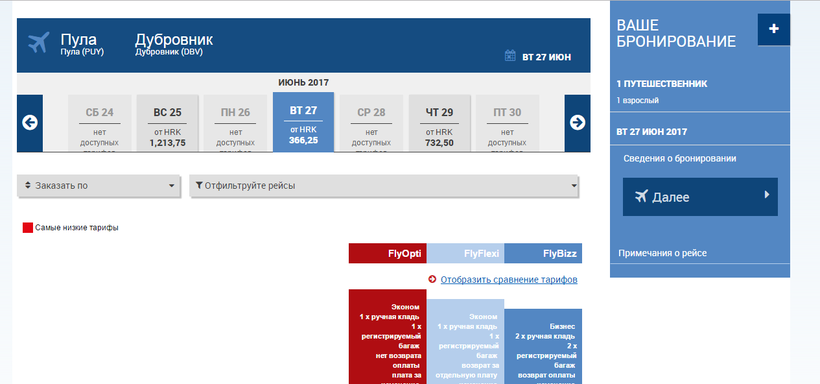
Task: Click red arrow icon beside fare comparison
Action: [432, 280]
